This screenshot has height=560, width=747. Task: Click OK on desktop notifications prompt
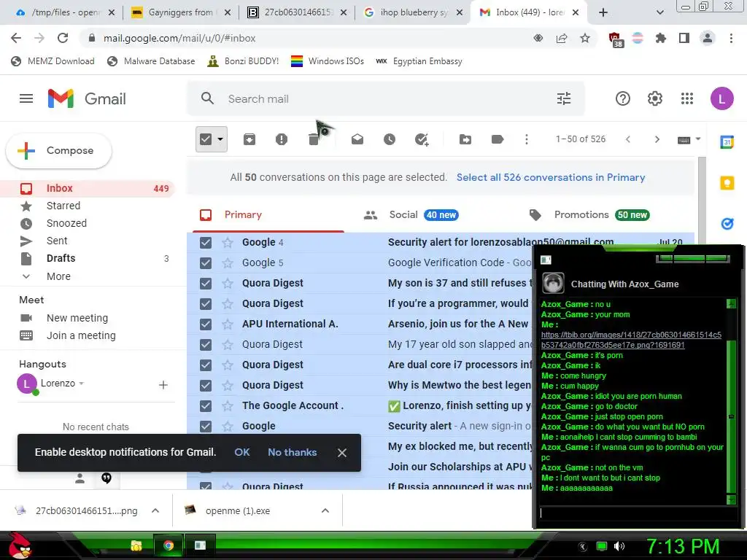[242, 452]
